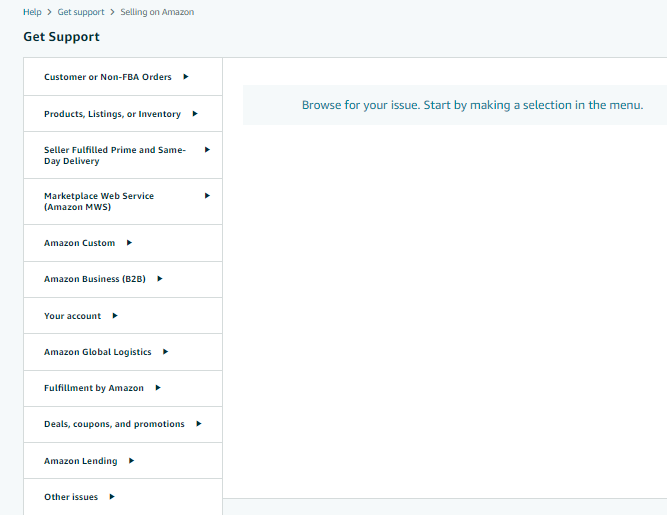The height and width of the screenshot is (515, 667).
Task: Open Seller Fulfilled Prime and Same-Day Delivery
Action: pyautogui.click(x=123, y=155)
